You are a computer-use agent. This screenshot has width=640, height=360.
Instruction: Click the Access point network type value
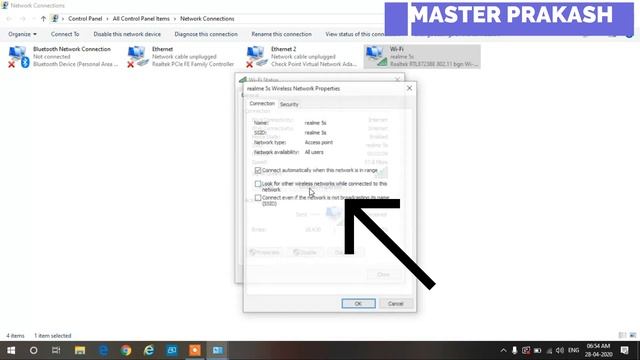point(318,142)
